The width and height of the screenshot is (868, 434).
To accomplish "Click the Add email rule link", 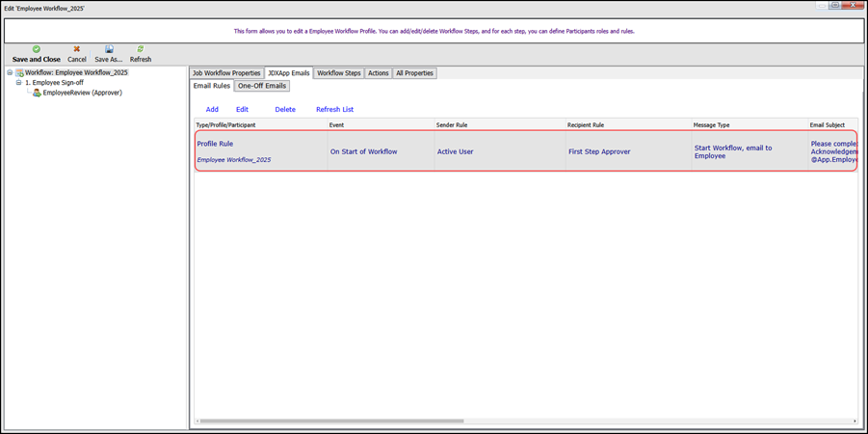I will coord(212,110).
